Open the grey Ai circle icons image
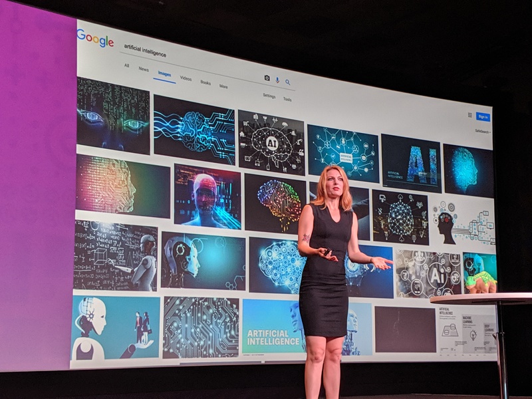532x399 pixels. click(x=428, y=275)
